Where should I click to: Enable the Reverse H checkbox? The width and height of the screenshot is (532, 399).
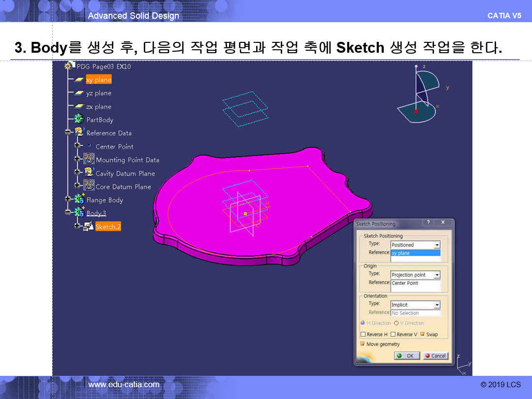pyautogui.click(x=363, y=334)
